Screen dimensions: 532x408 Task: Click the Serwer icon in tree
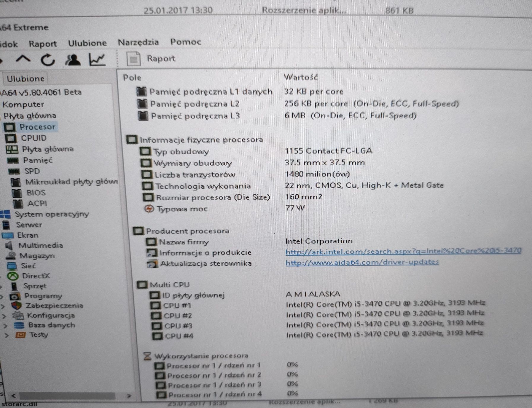6,225
